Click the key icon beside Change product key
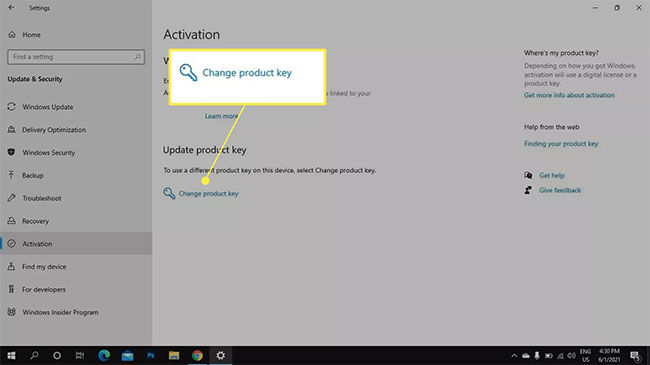This screenshot has width=650, height=365. [169, 193]
